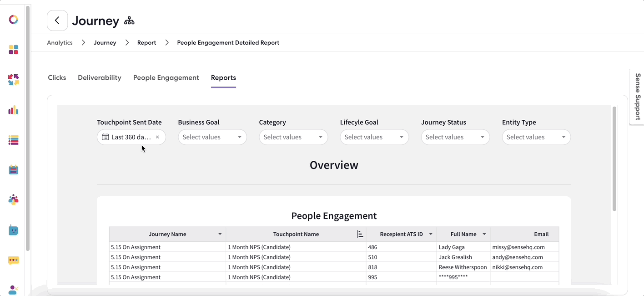
Task: Click the name Lady Gaga
Action: [x=452, y=247]
